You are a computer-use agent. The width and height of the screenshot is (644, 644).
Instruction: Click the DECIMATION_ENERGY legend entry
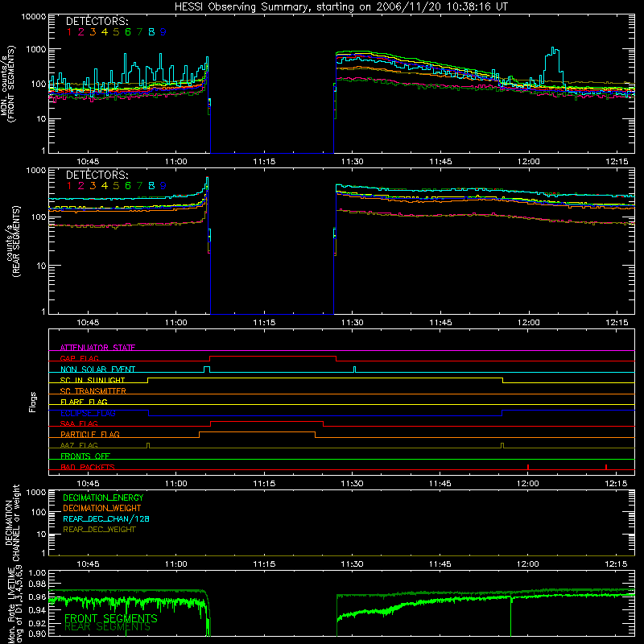pyautogui.click(x=103, y=497)
